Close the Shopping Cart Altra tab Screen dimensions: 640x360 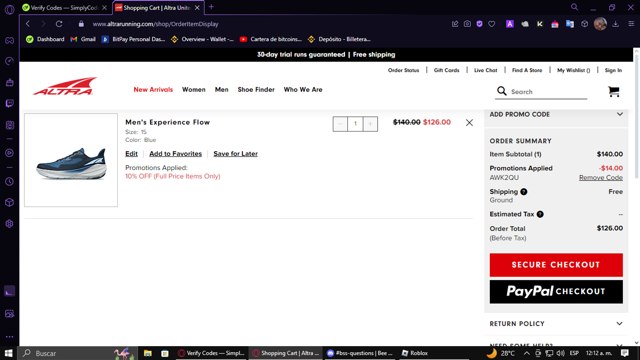click(x=197, y=7)
